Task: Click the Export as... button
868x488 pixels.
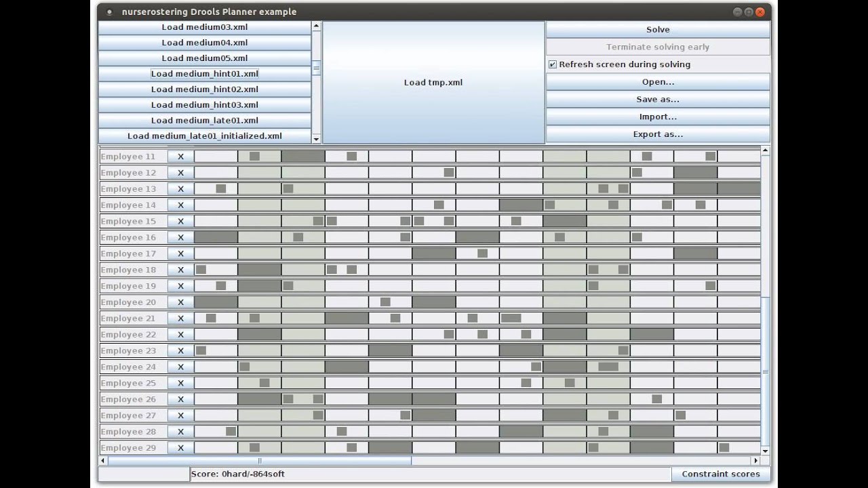Action: pyautogui.click(x=658, y=134)
